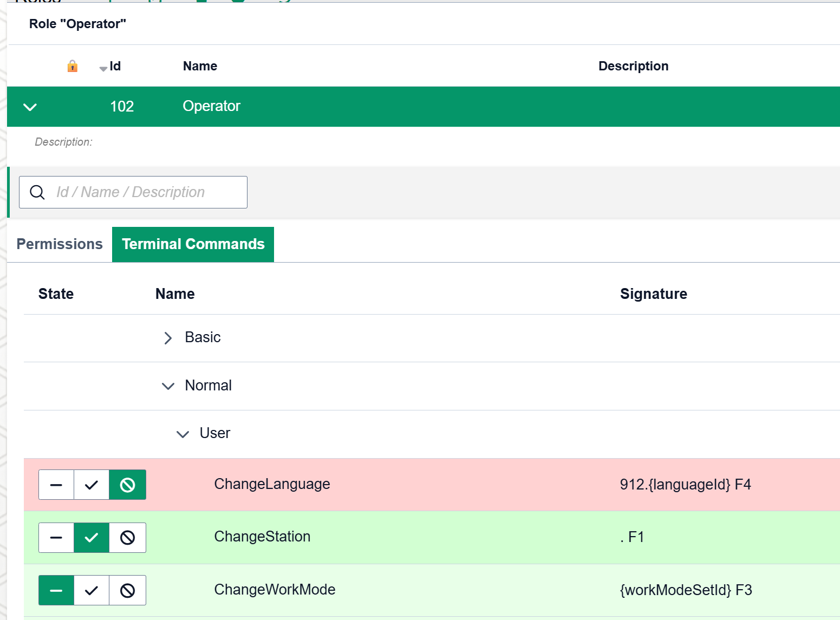Click the checkmark icon for ChangeStation
The width and height of the screenshot is (840, 620).
click(x=92, y=538)
